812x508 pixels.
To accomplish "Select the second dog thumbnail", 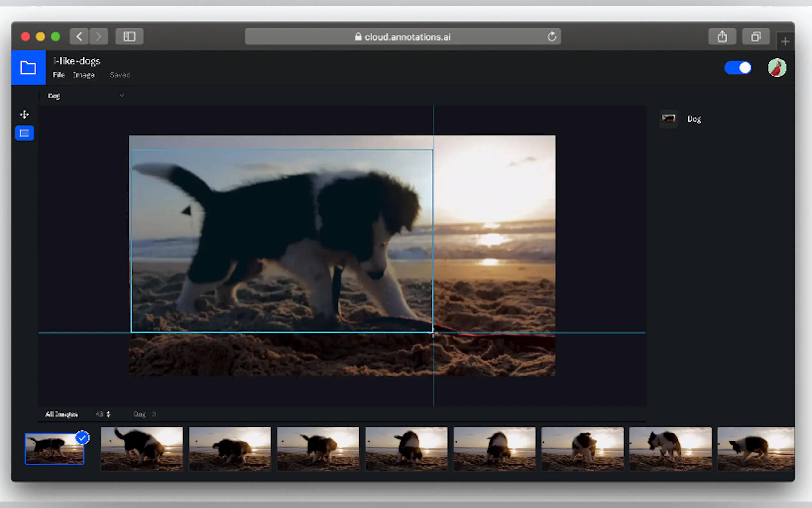I will 142,448.
